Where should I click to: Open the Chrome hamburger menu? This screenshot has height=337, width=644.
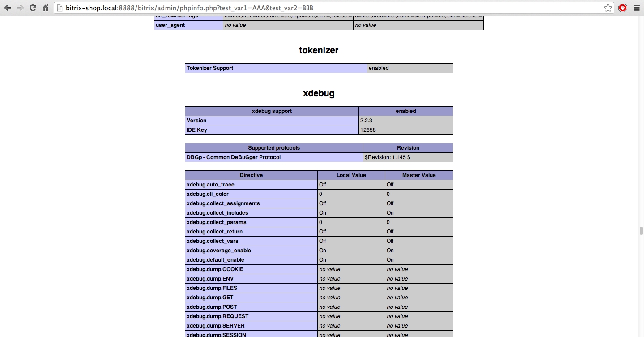point(636,8)
